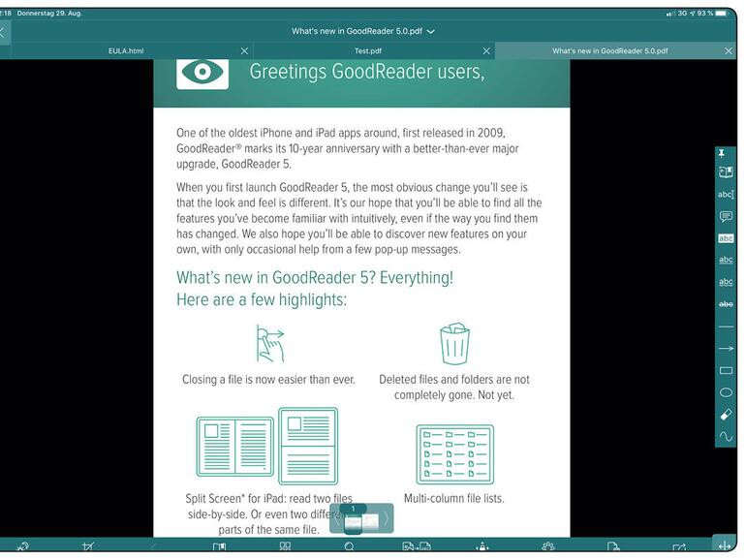The image size is (746, 560).
Task: Click the trash can illustration
Action: point(454,344)
